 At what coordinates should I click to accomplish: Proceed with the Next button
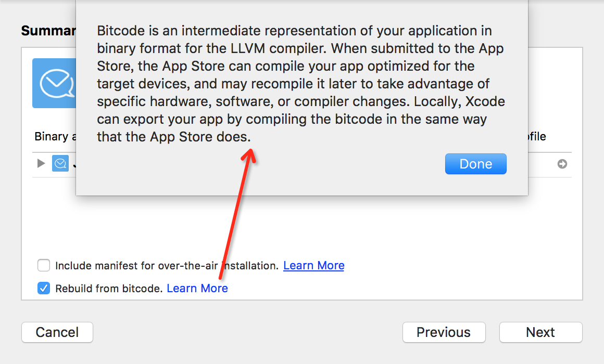540,332
